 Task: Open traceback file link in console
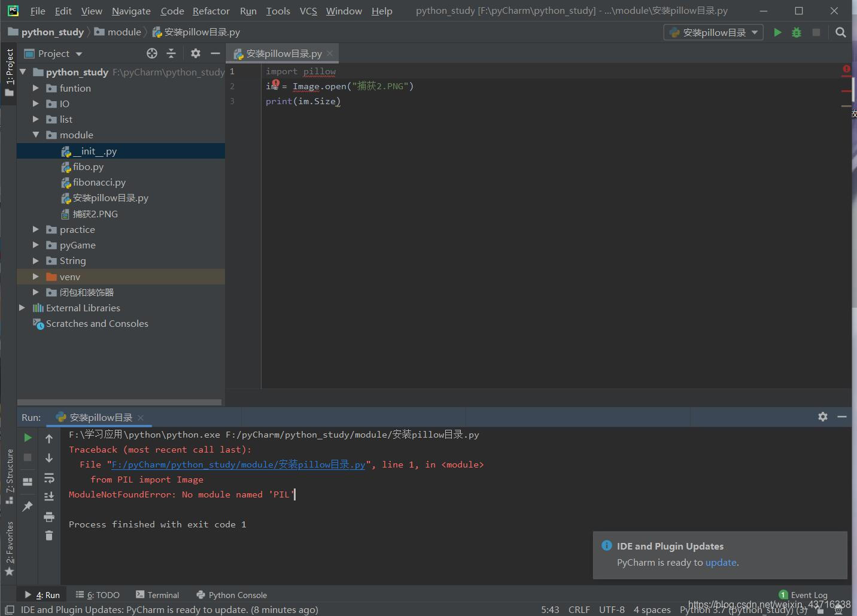238,465
